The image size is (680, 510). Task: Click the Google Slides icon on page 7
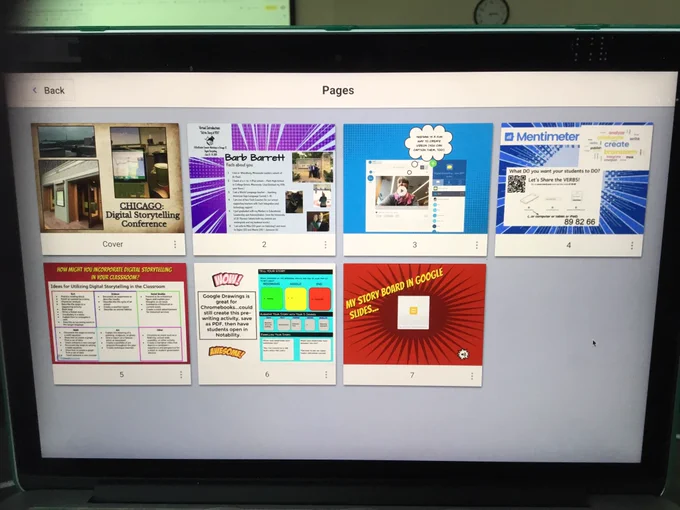coord(413,311)
